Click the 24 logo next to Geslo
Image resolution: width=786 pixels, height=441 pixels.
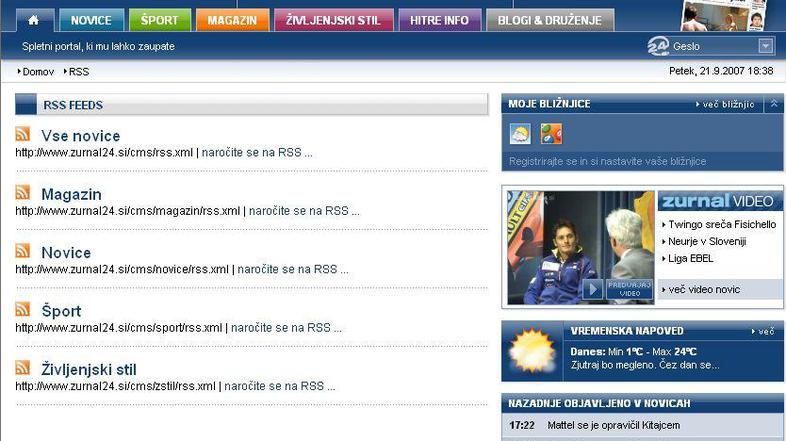(x=658, y=46)
